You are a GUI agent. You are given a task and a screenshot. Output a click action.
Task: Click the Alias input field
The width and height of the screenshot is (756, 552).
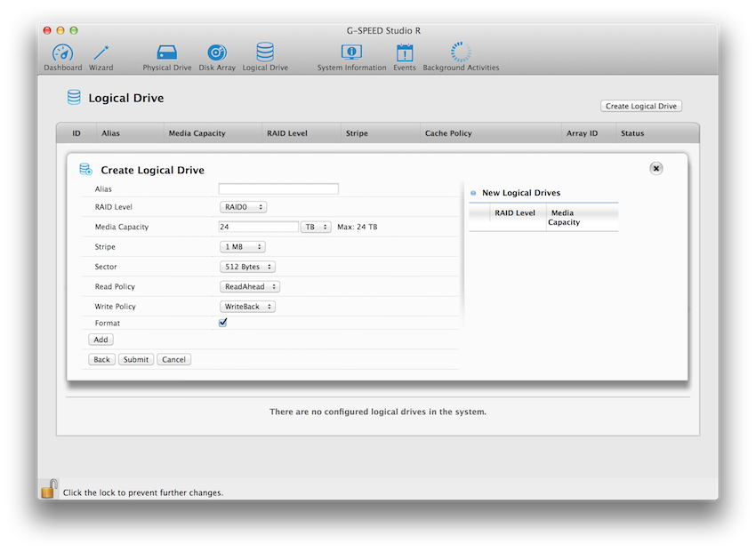[x=278, y=188]
